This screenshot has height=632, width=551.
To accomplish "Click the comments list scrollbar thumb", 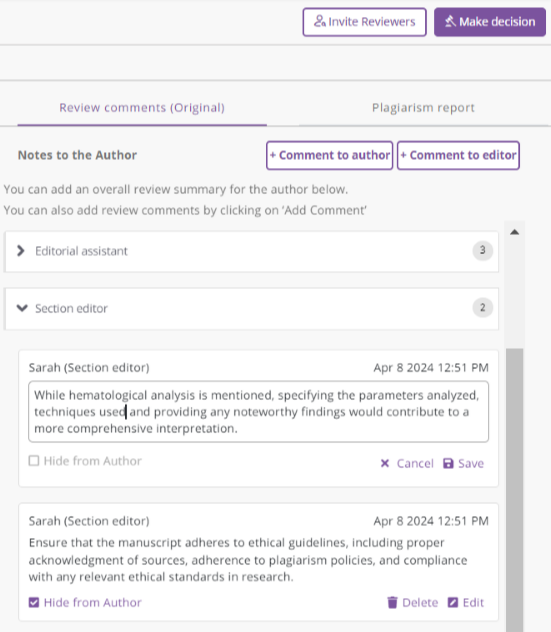I will (514, 490).
